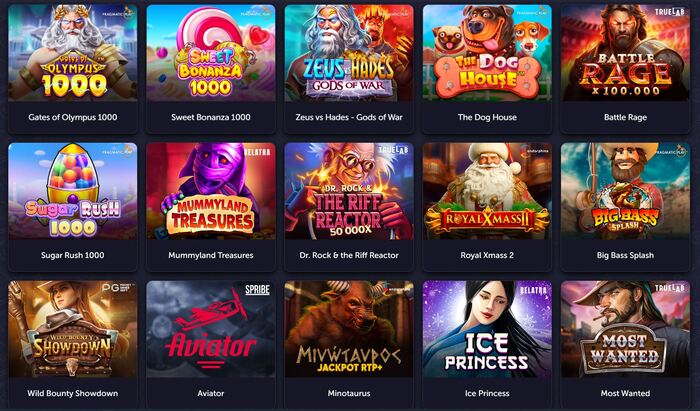Open the Gates of Olympus 1000 thumbnail
Viewport: 700px width, 411px height.
coord(73,53)
